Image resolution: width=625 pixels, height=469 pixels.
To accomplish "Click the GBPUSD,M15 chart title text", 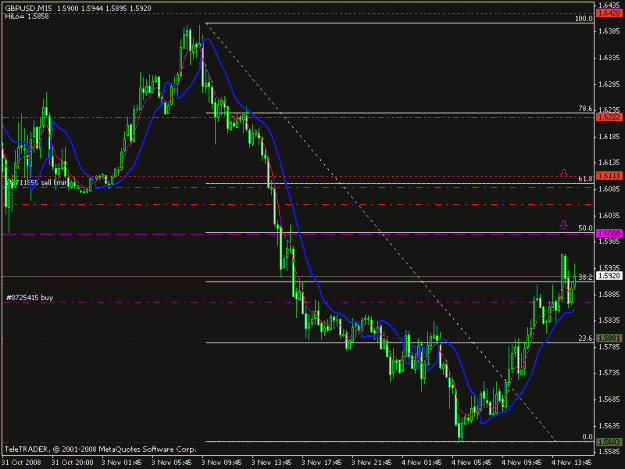I will pyautogui.click(x=28, y=8).
